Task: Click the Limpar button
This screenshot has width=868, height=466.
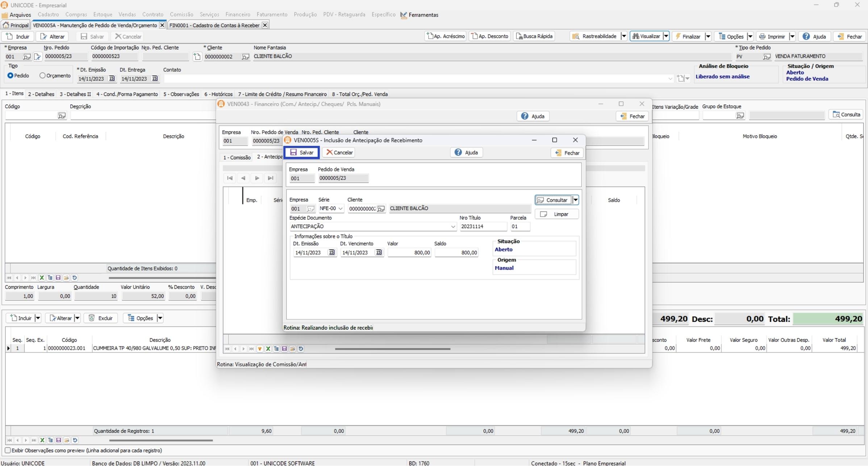Action: [x=556, y=214]
